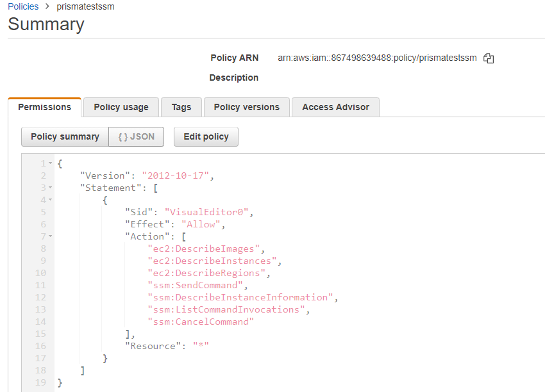The width and height of the screenshot is (545, 392).
Task: Open the Access Advisor tab
Action: pos(335,107)
